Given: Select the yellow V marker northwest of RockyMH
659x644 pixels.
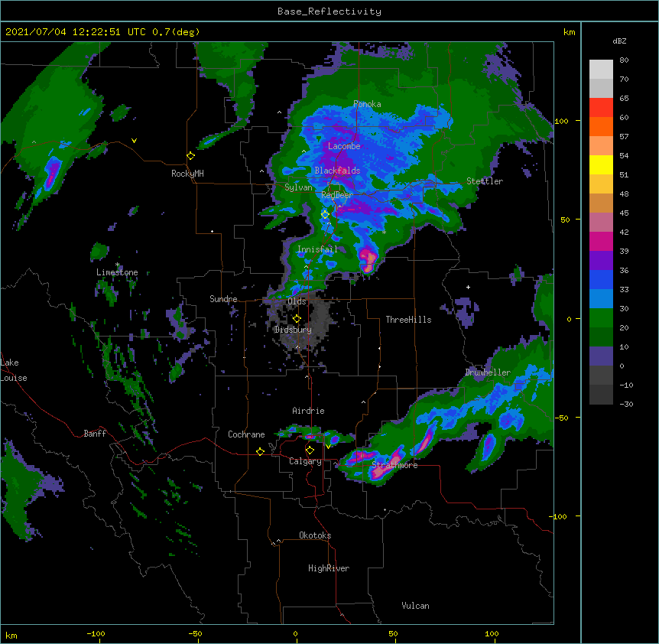Looking at the screenshot, I should [134, 141].
